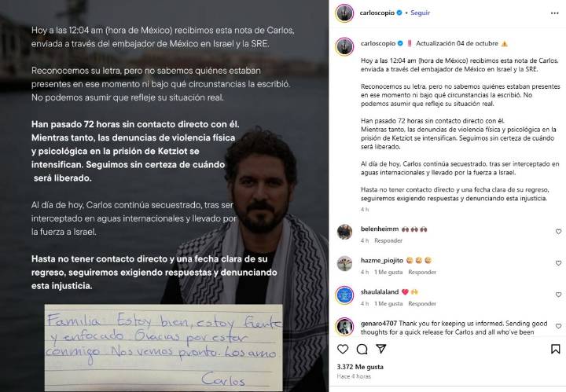This screenshot has width=566, height=392.
Task: Share the post via paper plane icon
Action: 380,348
